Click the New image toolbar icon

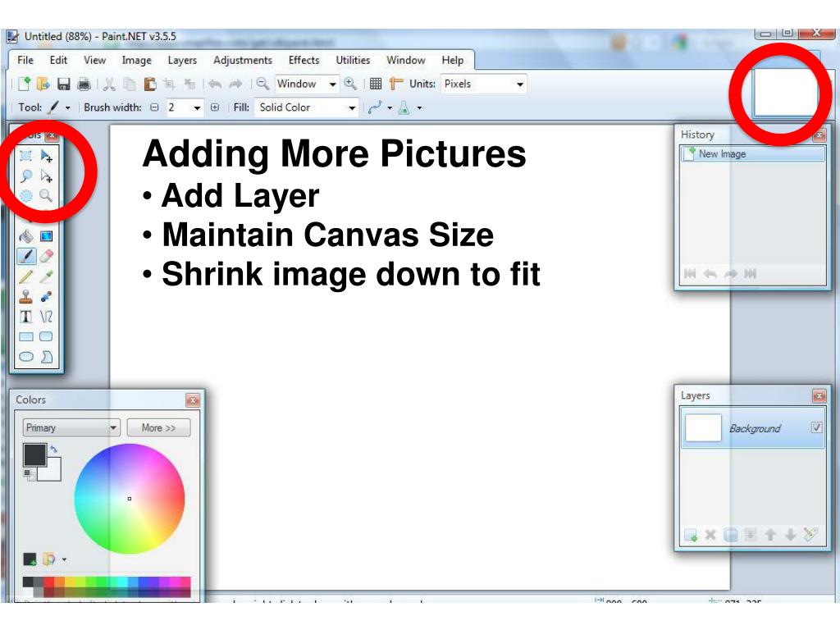[24, 84]
